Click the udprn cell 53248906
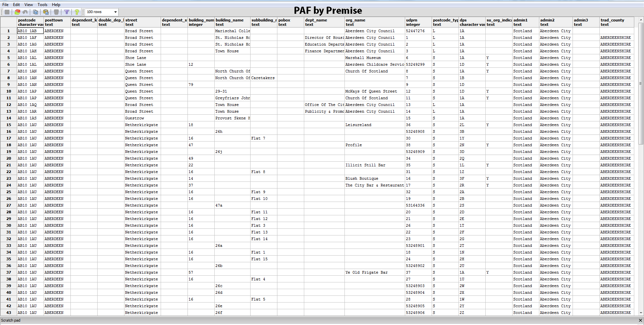This screenshot has height=325, width=644. (x=418, y=313)
